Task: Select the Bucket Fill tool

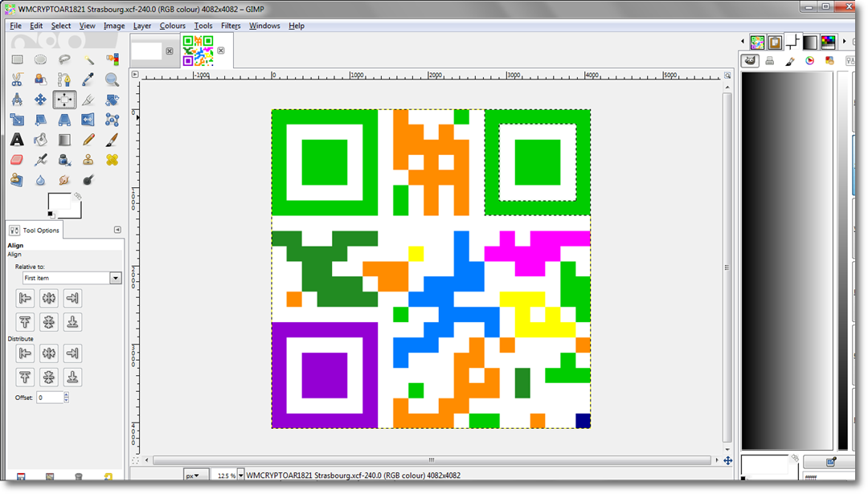Action: click(x=40, y=140)
